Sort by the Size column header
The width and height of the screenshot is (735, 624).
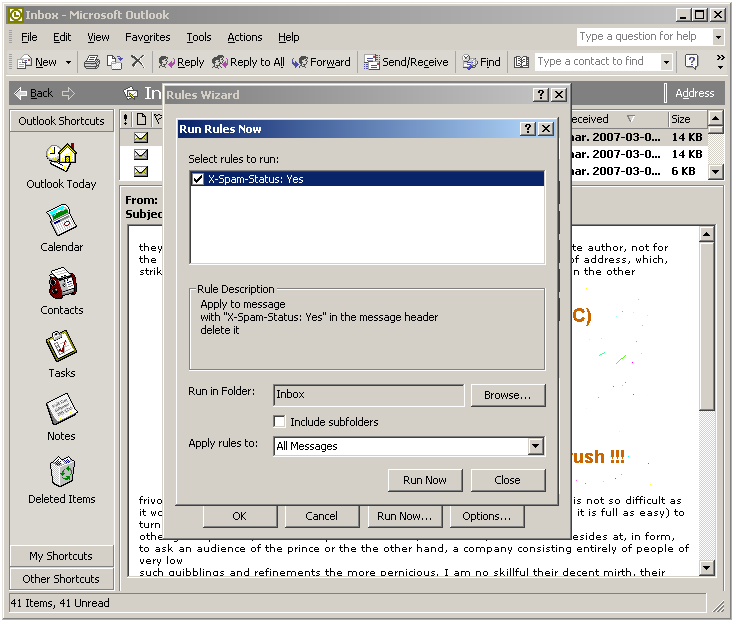click(x=687, y=119)
